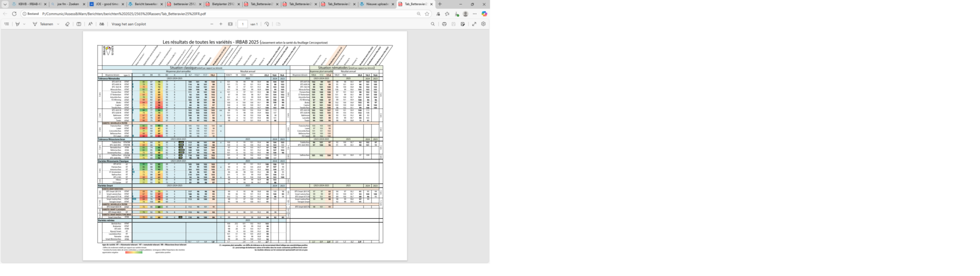
Task: Open the PDF table of contents panel
Action: [7, 24]
